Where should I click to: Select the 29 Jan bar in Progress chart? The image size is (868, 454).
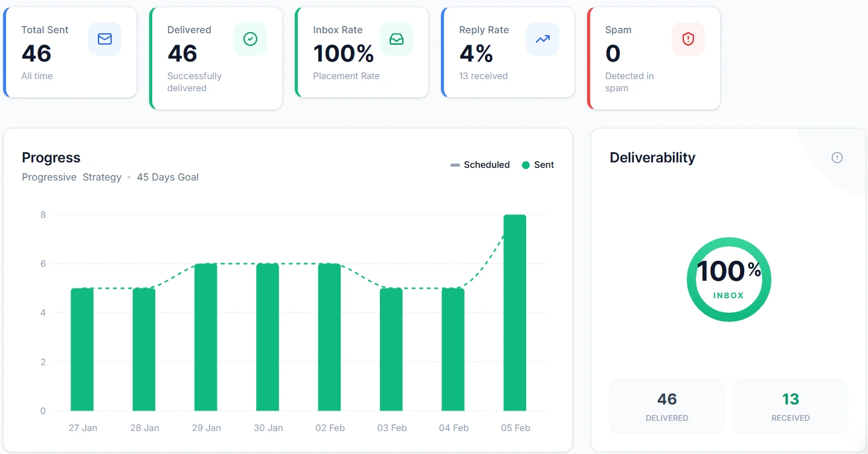point(205,337)
